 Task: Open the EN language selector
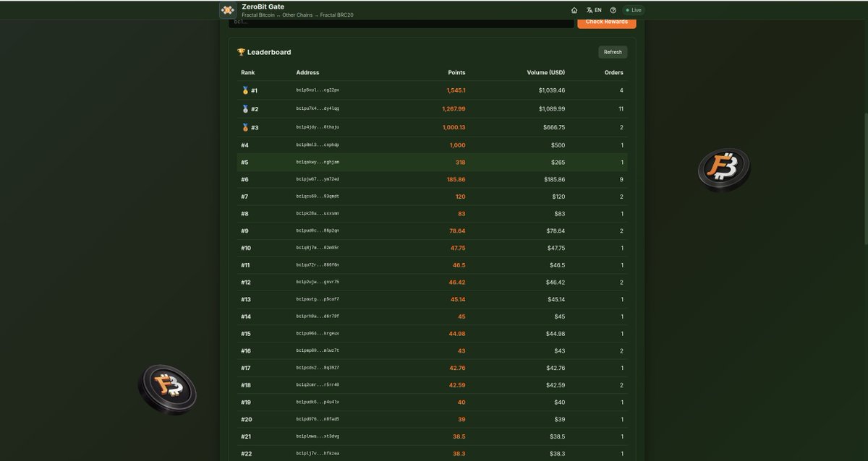point(595,10)
